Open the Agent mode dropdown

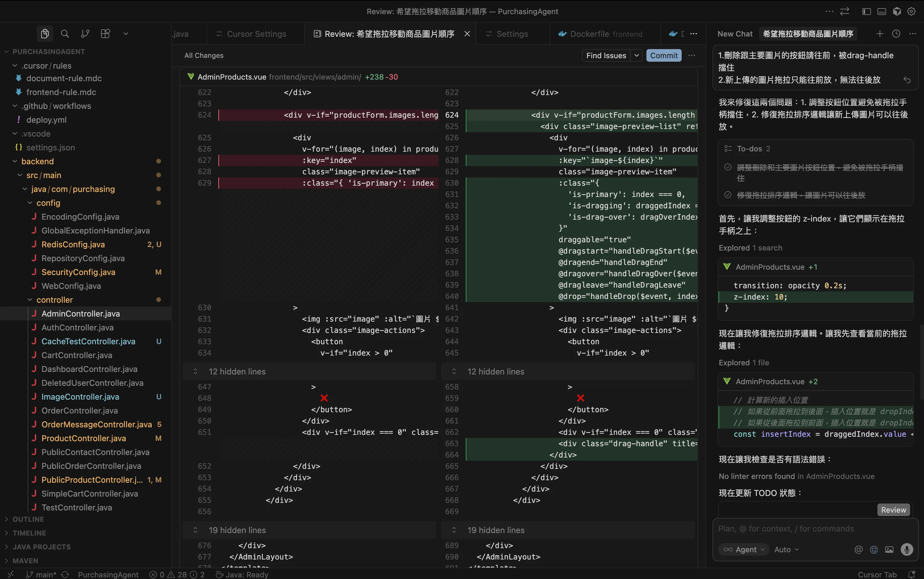[744, 549]
